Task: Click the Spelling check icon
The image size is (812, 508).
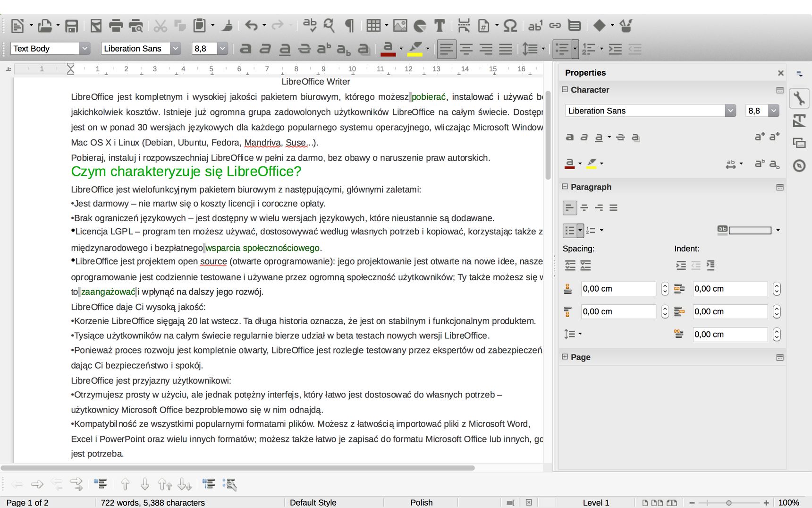Action: [310, 26]
